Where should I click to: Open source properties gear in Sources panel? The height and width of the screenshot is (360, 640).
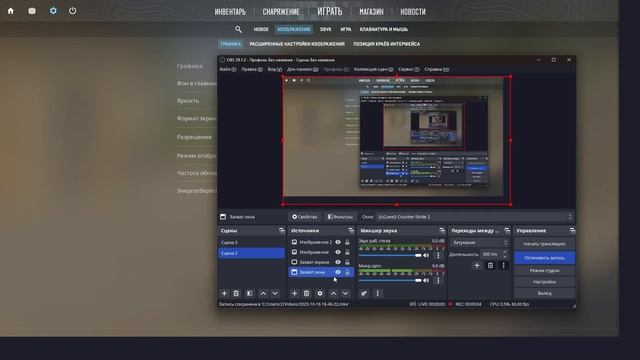pyautogui.click(x=320, y=293)
